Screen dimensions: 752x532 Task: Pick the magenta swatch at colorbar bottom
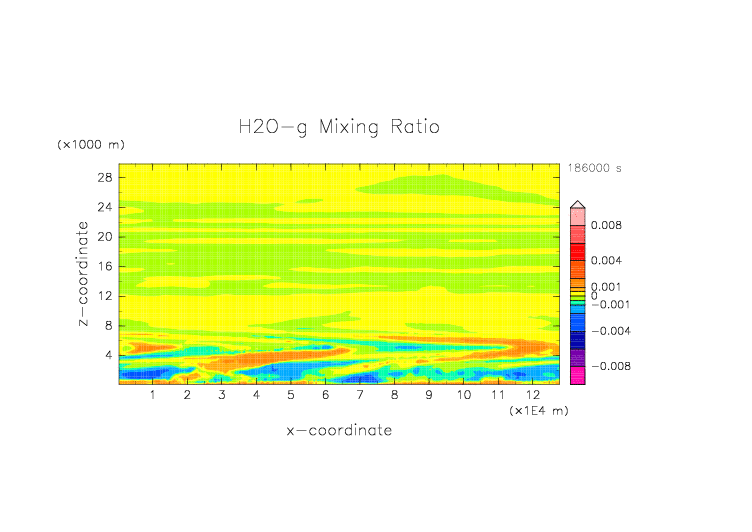(x=577, y=376)
